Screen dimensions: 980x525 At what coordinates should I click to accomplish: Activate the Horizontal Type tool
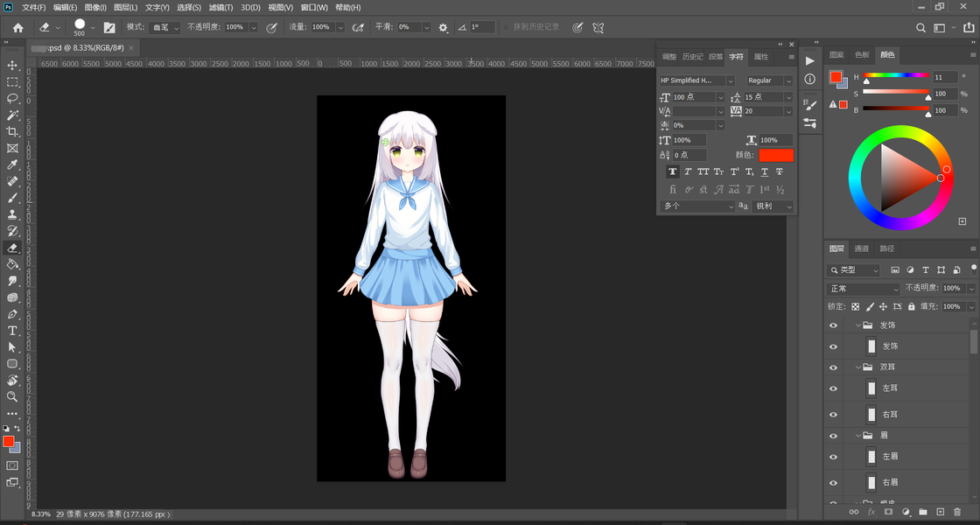click(x=12, y=331)
